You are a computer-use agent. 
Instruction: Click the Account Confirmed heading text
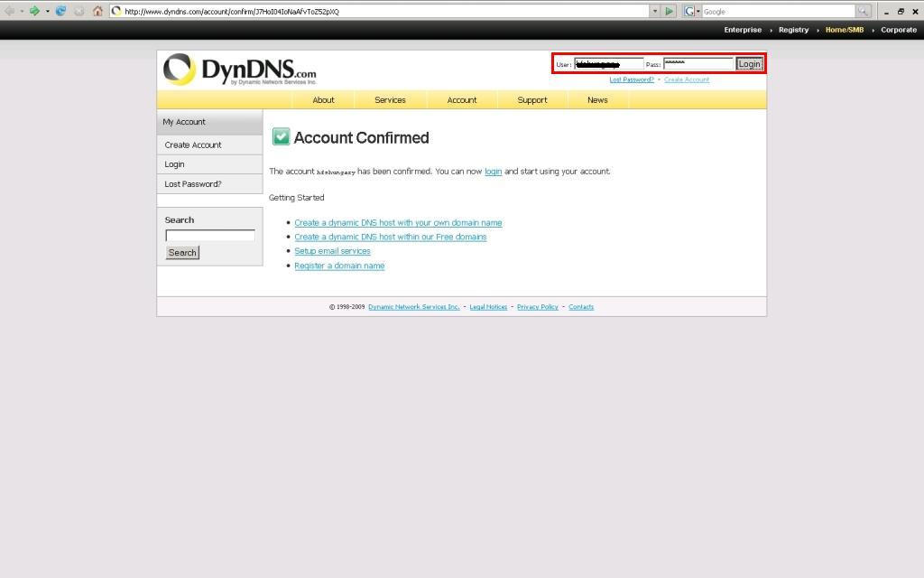[x=361, y=137]
